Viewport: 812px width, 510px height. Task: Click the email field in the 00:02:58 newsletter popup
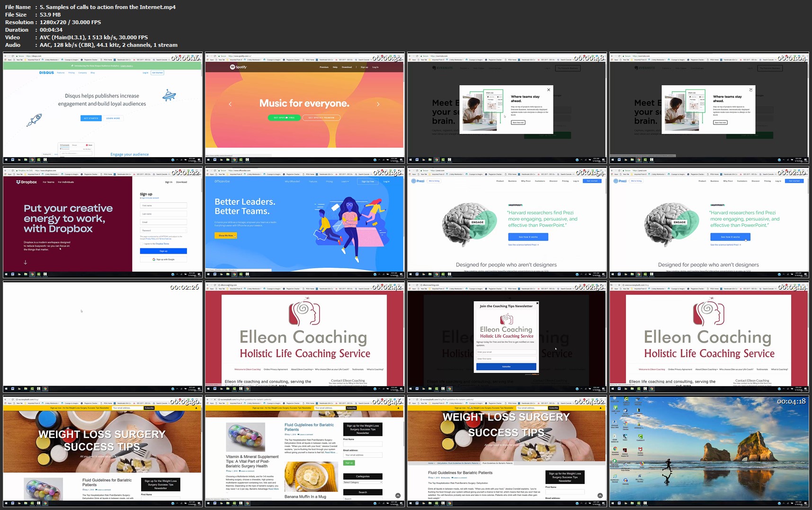[x=506, y=352]
